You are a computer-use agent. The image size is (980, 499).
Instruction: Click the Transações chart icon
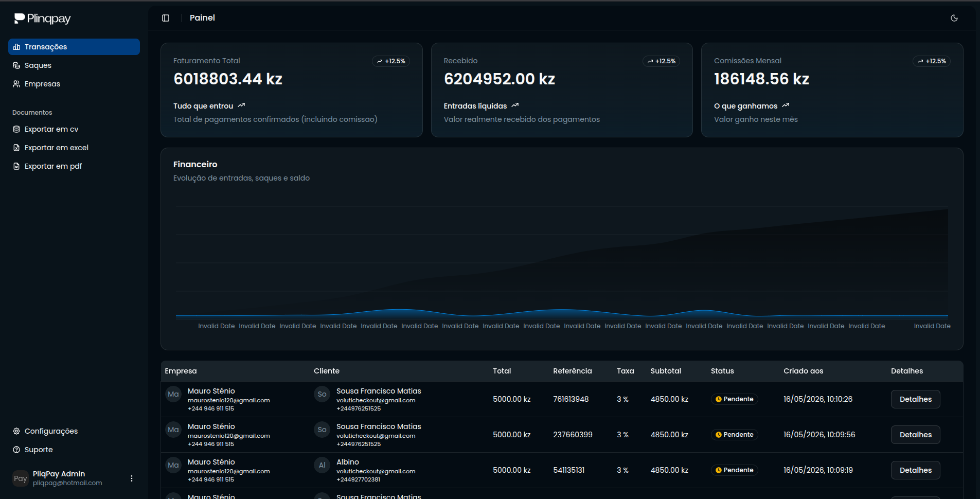16,47
